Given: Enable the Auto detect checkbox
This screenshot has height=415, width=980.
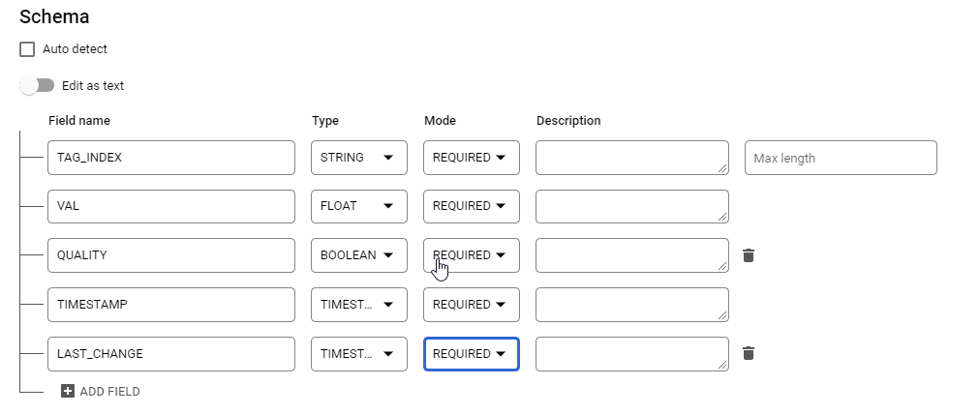Looking at the screenshot, I should (27, 49).
